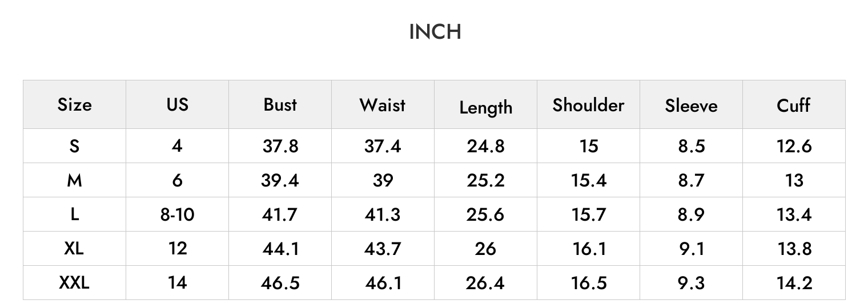This screenshot has width=868, height=308.
Task: Click the US column header
Action: click(x=177, y=105)
